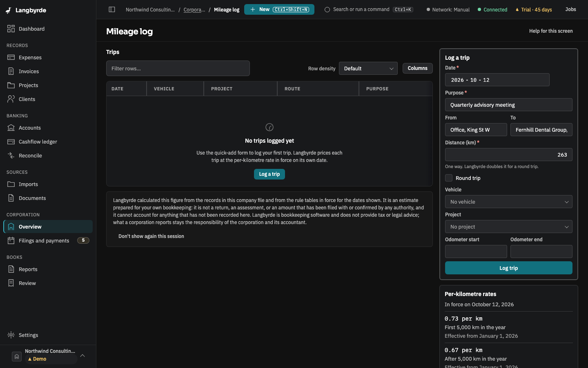Open the Dashboard icon in sidebar
588x368 pixels.
11,29
